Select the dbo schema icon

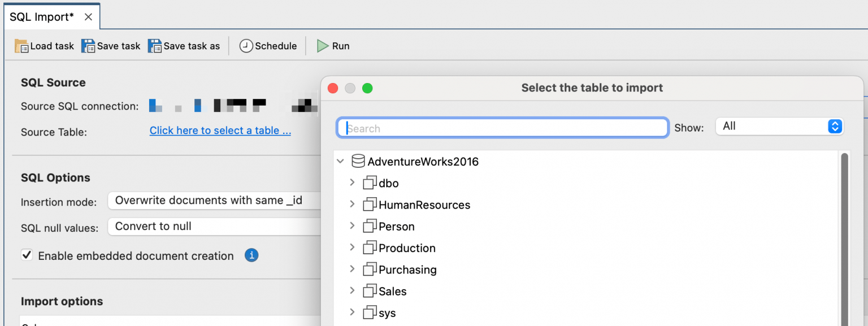coord(370,183)
